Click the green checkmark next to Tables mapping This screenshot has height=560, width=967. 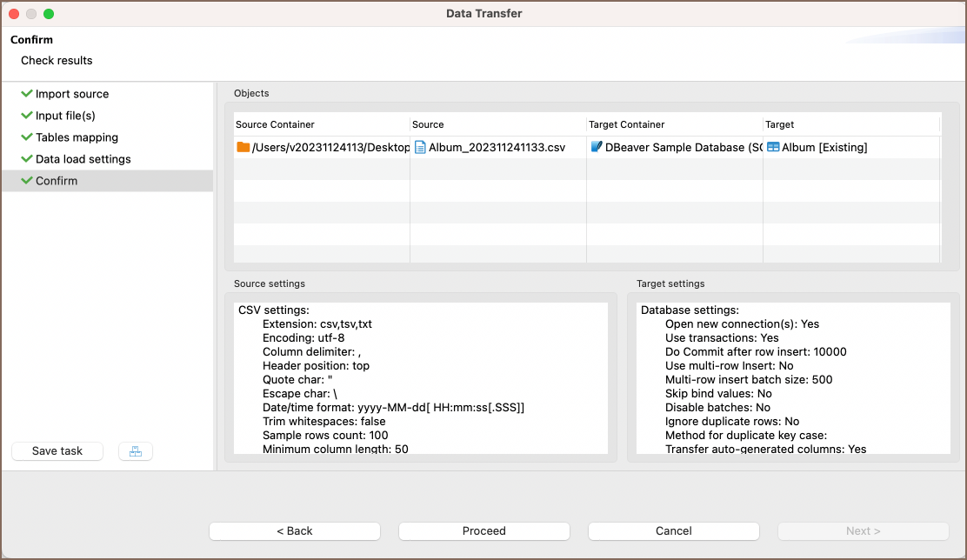27,137
